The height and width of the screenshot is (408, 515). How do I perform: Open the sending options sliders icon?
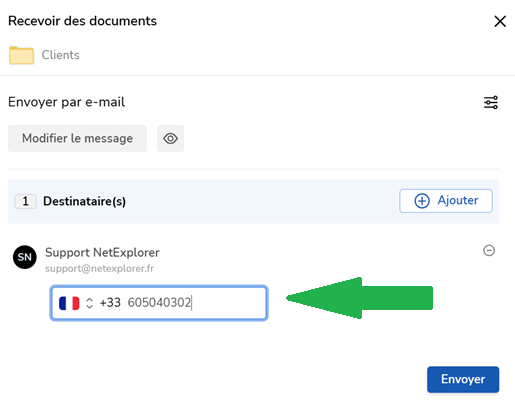click(x=491, y=102)
